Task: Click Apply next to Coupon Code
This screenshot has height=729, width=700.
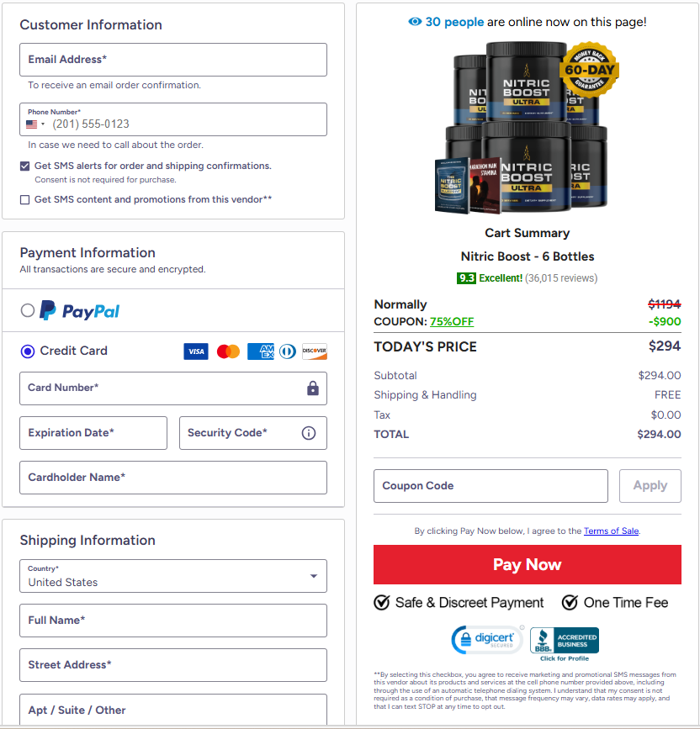Action: pyautogui.click(x=650, y=486)
